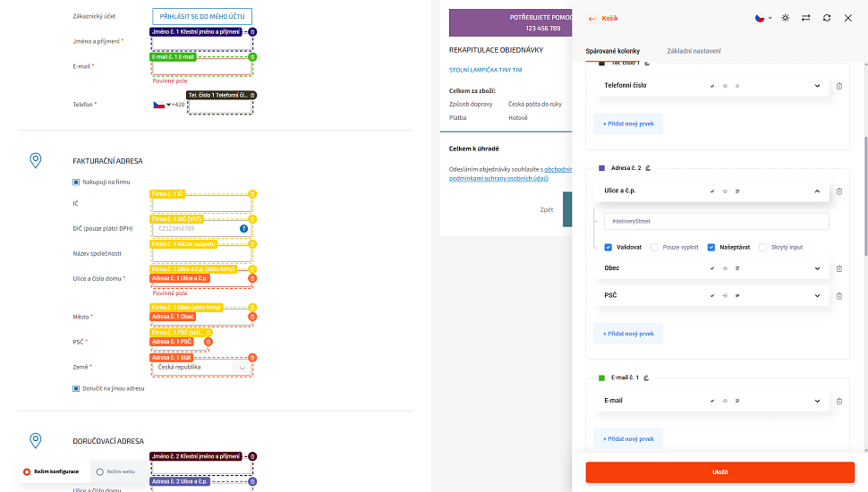Viewport: 868px width, 492px height.
Task: Click the Košík title text
Action: tap(609, 18)
